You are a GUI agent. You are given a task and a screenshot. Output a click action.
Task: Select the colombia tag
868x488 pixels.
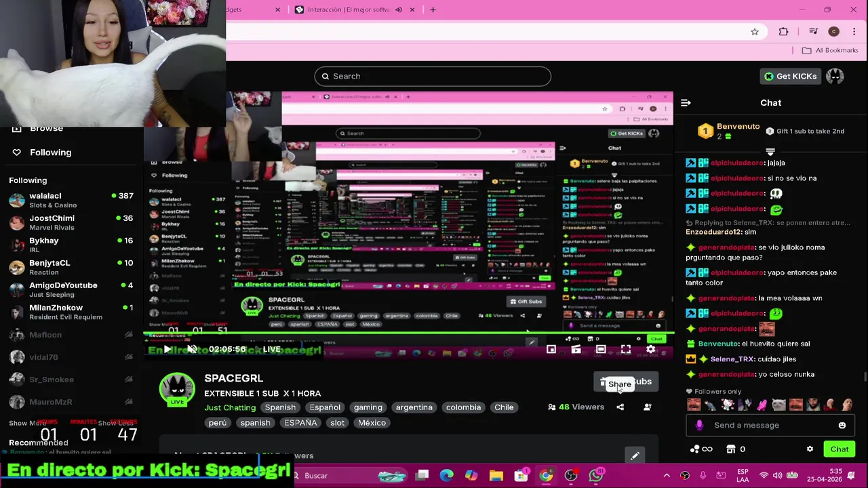point(464,407)
